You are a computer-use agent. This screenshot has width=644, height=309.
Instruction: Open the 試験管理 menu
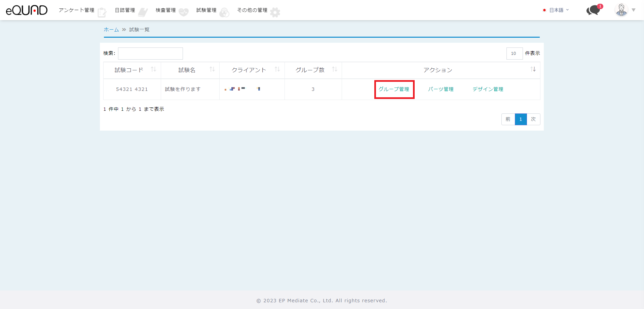click(206, 10)
